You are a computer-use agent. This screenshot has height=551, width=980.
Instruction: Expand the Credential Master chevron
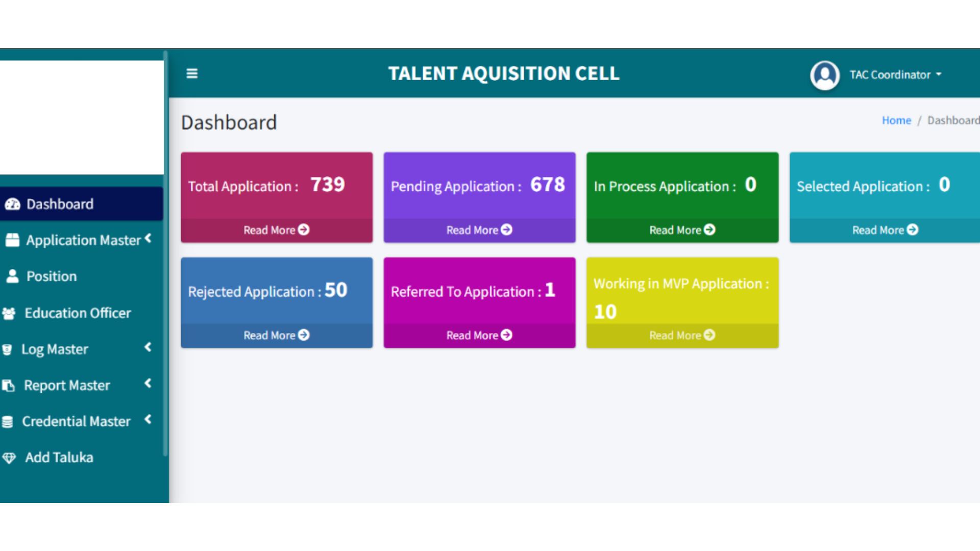point(148,419)
